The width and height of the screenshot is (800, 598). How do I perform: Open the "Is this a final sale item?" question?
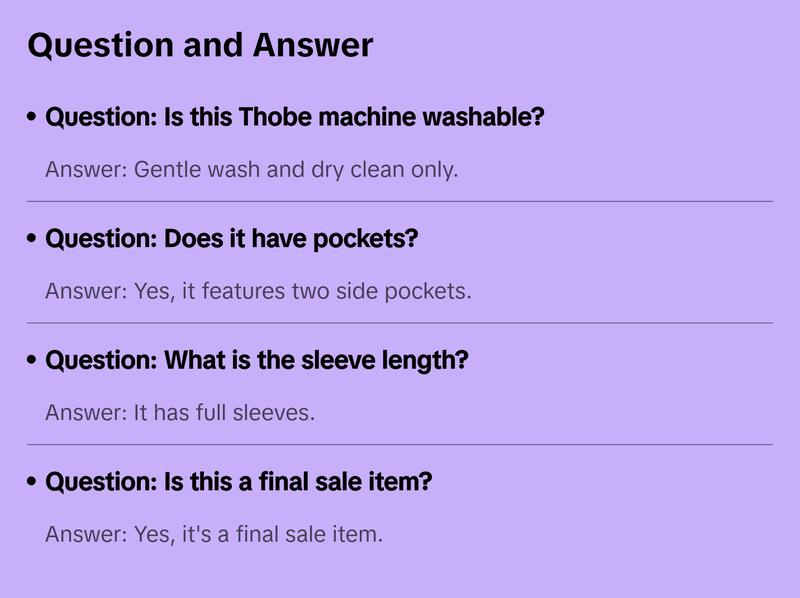click(239, 482)
